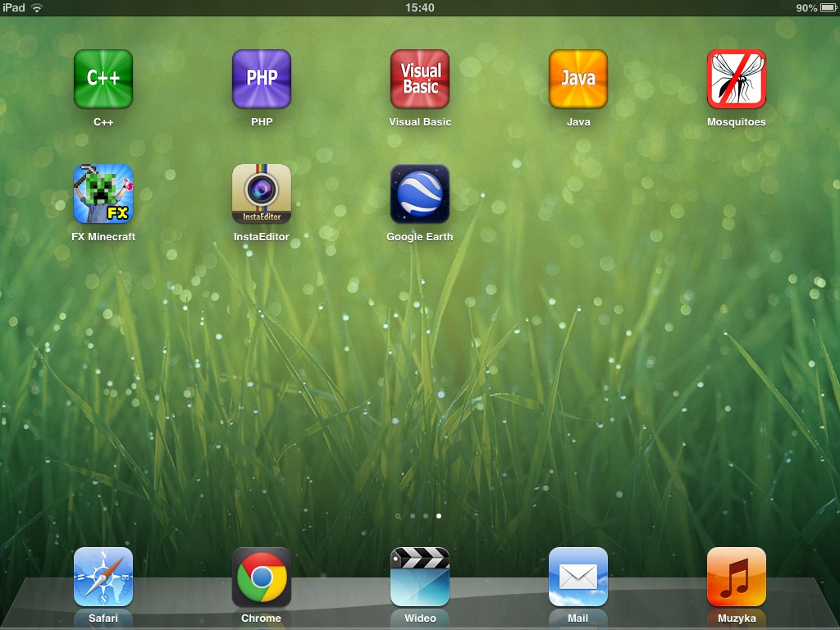Open the Mosquitoes app

point(737,80)
